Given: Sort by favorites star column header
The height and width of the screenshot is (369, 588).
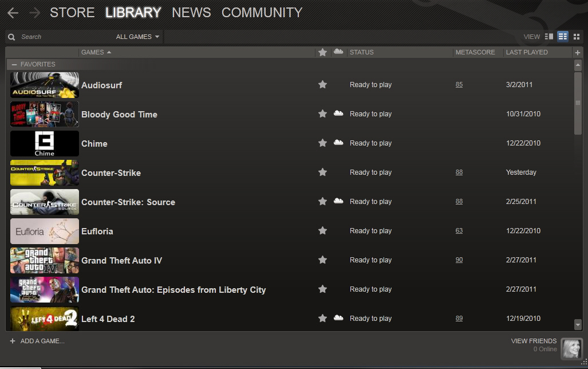Looking at the screenshot, I should click(x=322, y=52).
